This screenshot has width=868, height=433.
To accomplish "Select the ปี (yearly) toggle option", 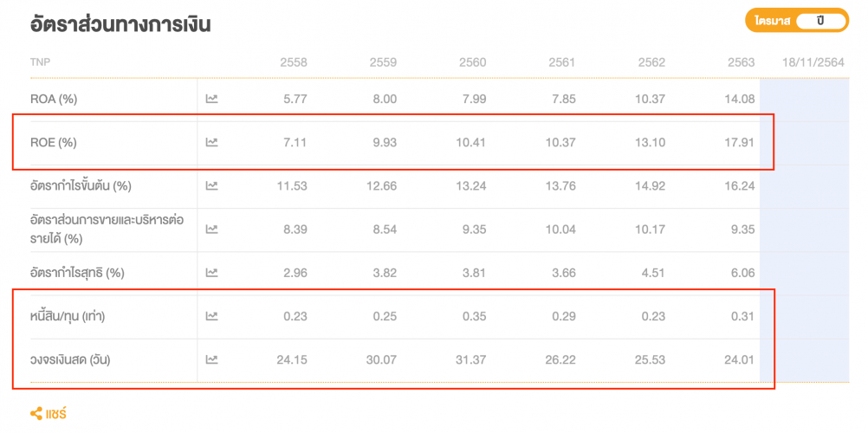I will 819,21.
